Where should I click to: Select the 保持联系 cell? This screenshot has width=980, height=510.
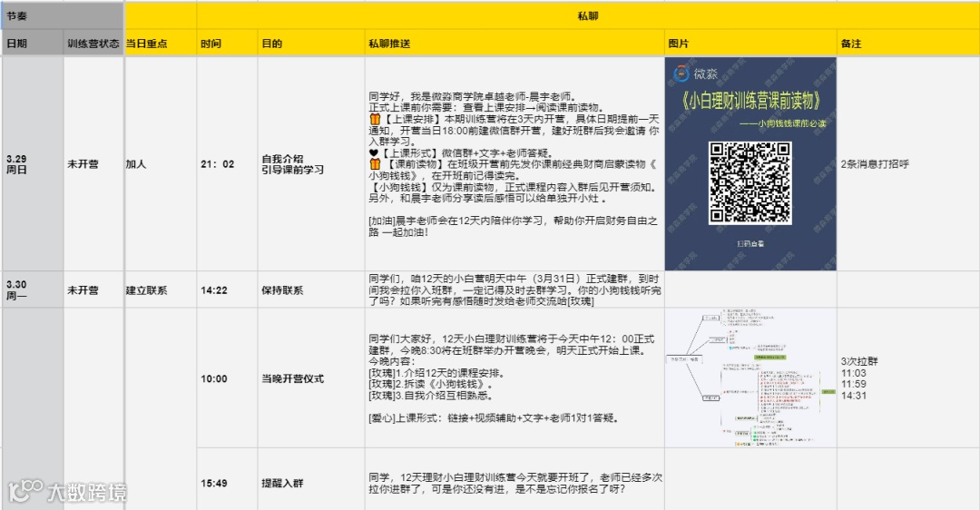(311, 289)
